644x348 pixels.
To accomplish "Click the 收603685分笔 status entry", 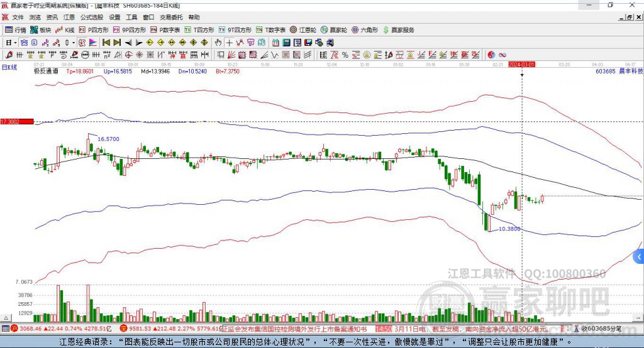I will point(597,329).
